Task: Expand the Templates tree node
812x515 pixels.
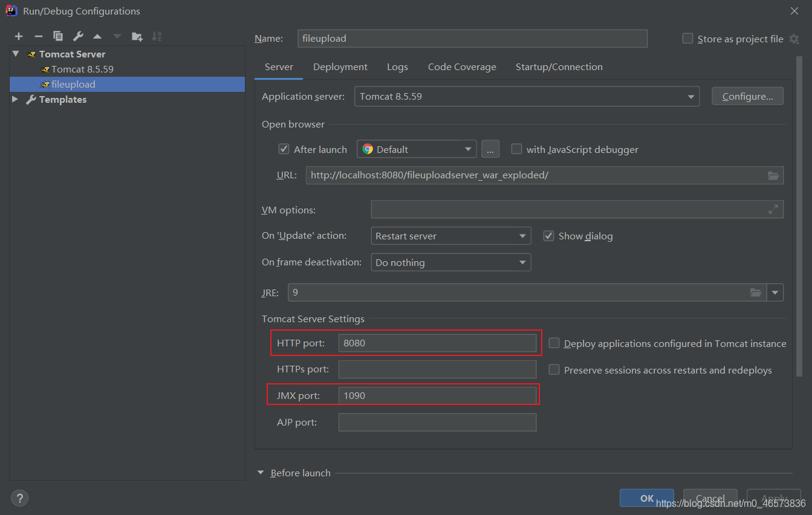Action: click(x=16, y=99)
